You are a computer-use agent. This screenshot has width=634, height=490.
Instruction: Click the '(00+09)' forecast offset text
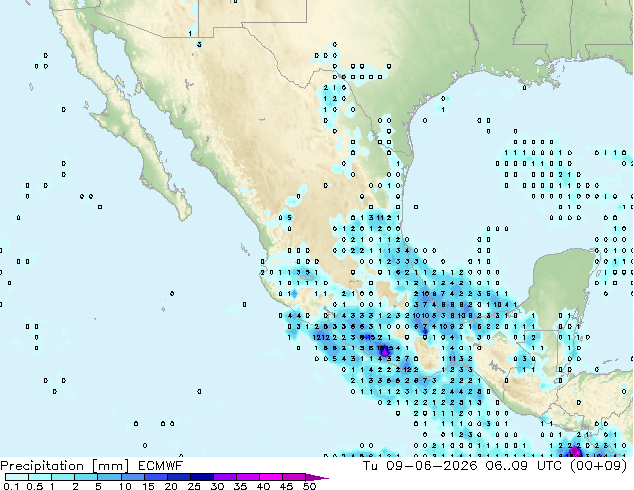pos(598,466)
